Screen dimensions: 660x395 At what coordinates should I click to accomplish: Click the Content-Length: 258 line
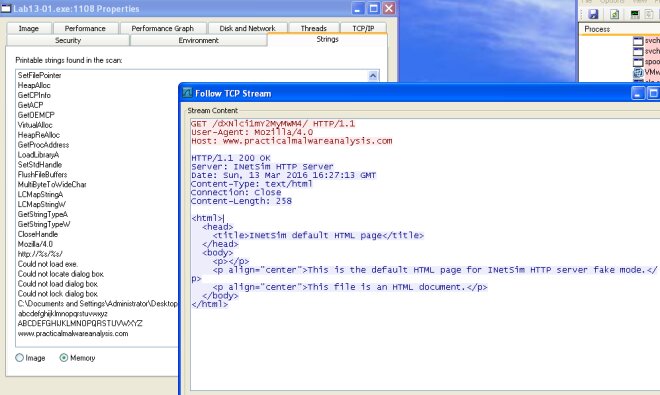tap(241, 201)
